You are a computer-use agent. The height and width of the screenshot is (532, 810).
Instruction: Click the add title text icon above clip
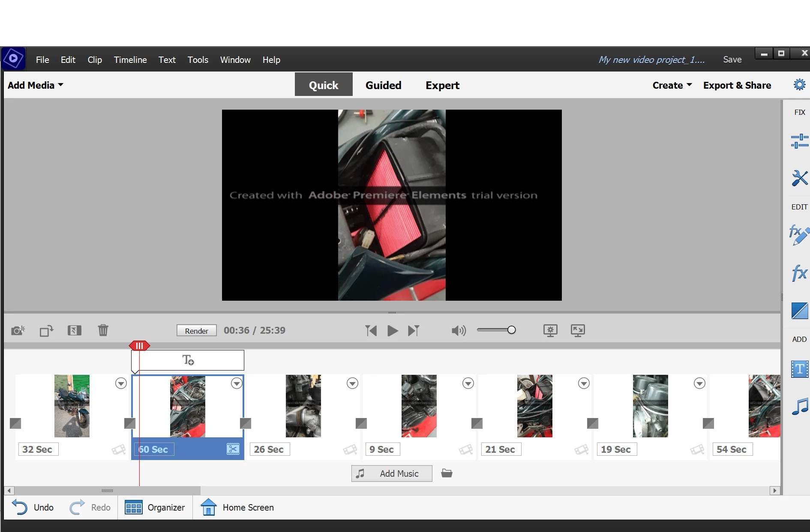(x=188, y=360)
